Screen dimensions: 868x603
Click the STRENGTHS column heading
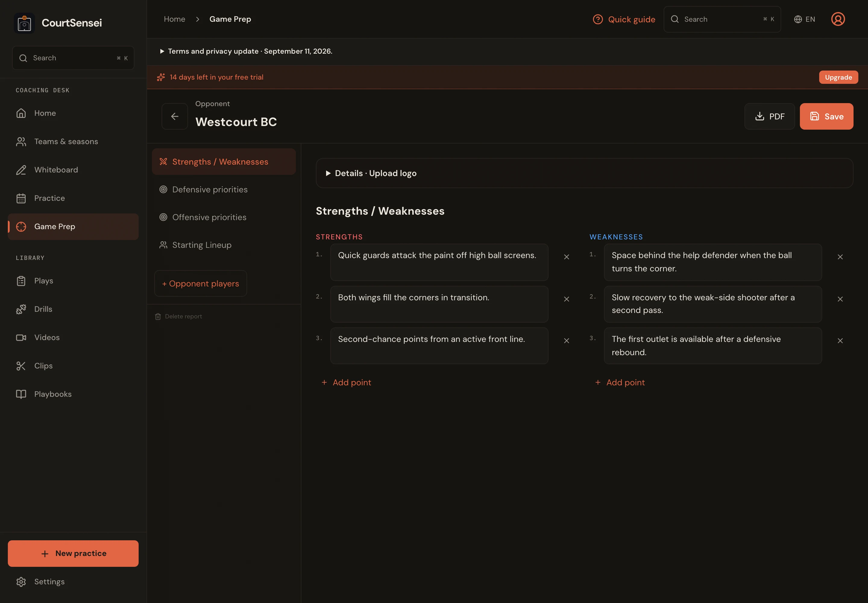click(x=339, y=237)
